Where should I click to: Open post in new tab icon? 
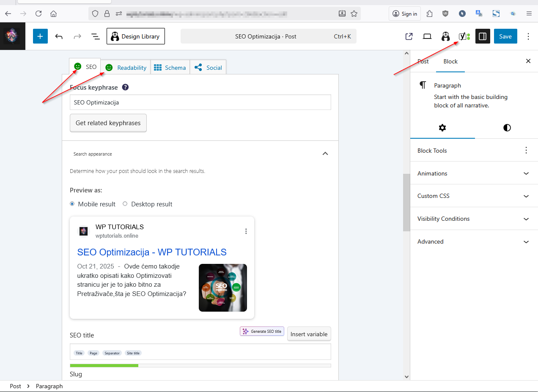coord(409,36)
